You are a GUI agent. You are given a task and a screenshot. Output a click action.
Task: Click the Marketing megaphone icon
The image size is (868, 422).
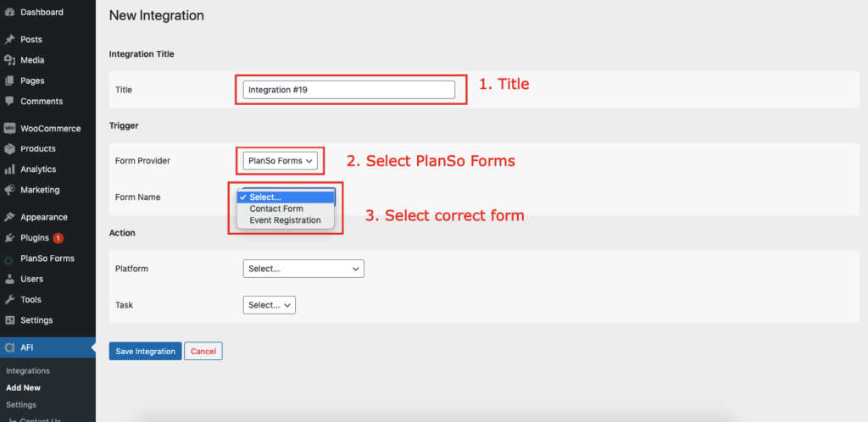pyautogui.click(x=8, y=190)
